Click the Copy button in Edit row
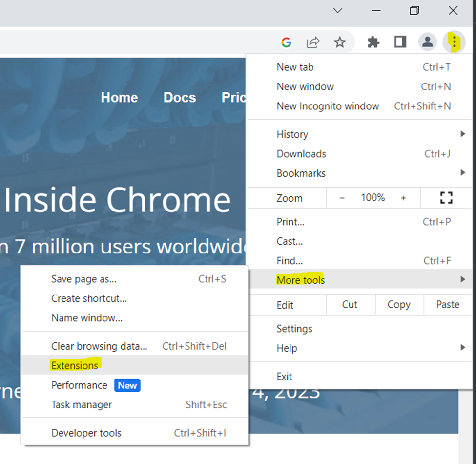Screen dimensions: 476x464 (x=399, y=305)
